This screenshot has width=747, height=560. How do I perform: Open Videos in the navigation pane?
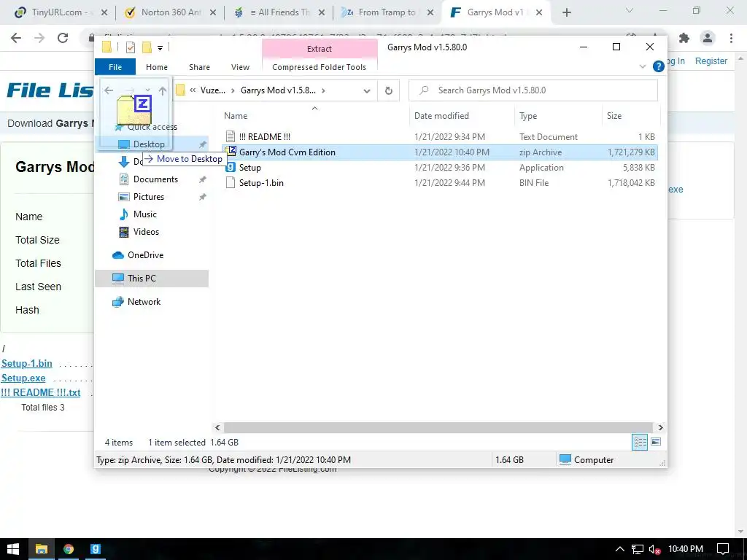pyautogui.click(x=146, y=232)
